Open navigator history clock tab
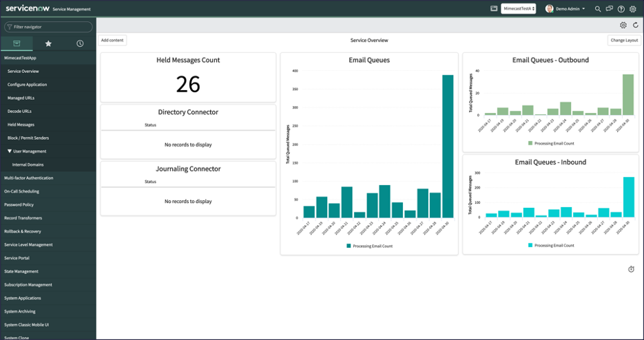This screenshot has width=644, height=340. (x=80, y=43)
